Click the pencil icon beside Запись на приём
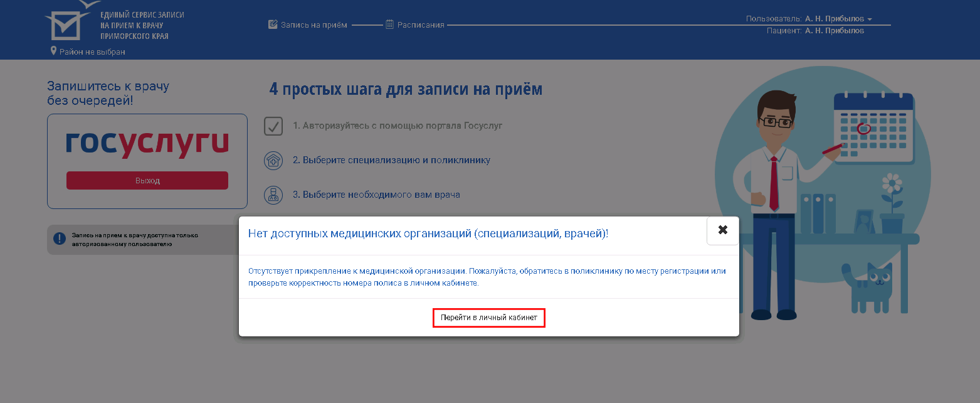This screenshot has height=403, width=980. tap(273, 24)
